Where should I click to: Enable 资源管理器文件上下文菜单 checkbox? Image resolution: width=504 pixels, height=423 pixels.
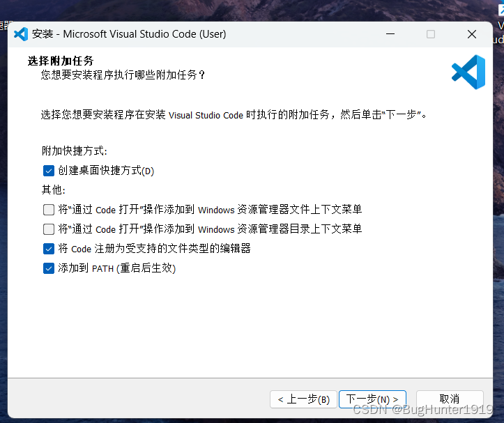(49, 210)
